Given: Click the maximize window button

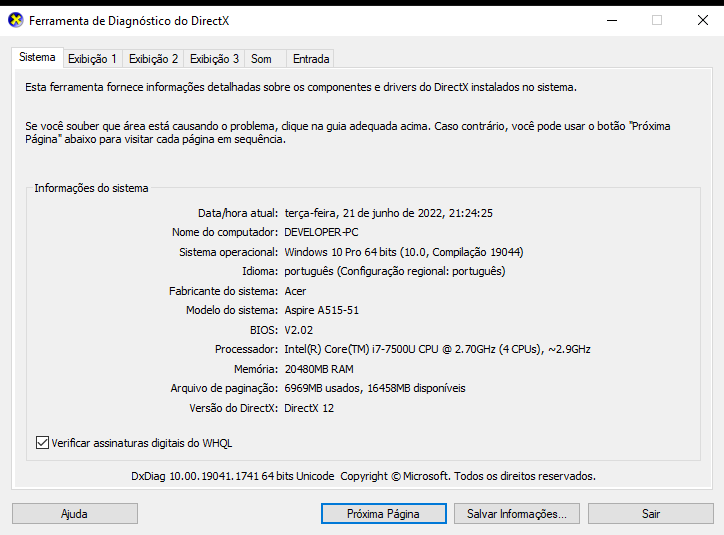Looking at the screenshot, I should coord(657,20).
